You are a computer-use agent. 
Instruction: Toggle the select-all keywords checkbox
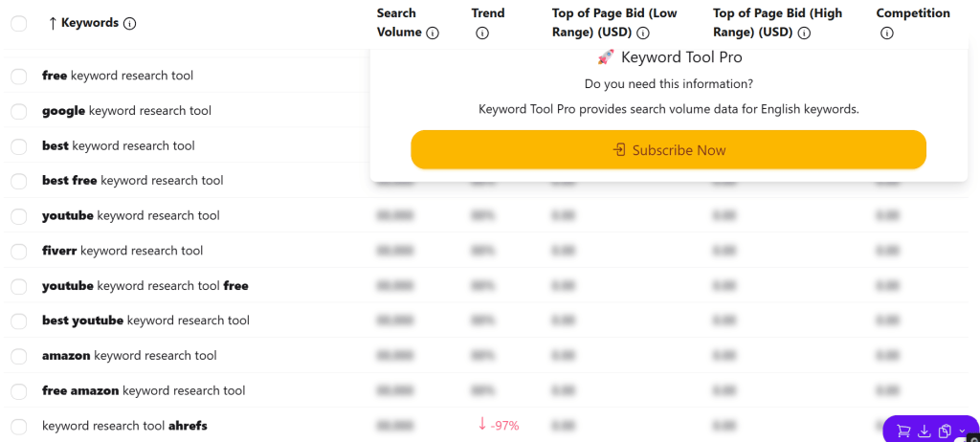pos(19,23)
